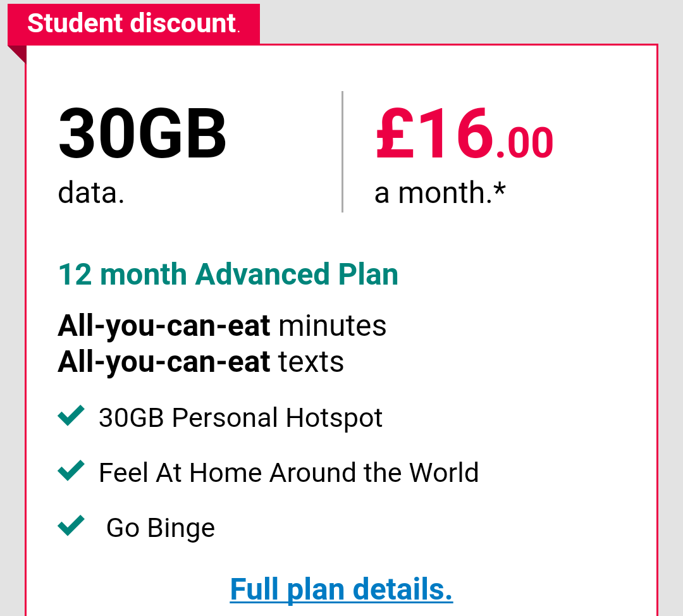The height and width of the screenshot is (616, 683).
Task: Click the All-you-can-eat texts line
Action: [x=201, y=362]
